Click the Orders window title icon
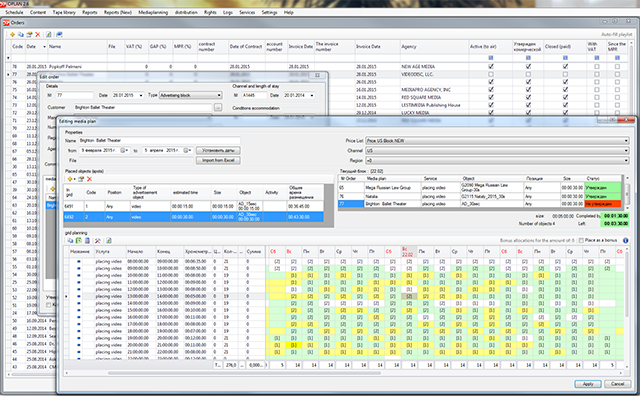This screenshot has height=396, width=640. 6,23
